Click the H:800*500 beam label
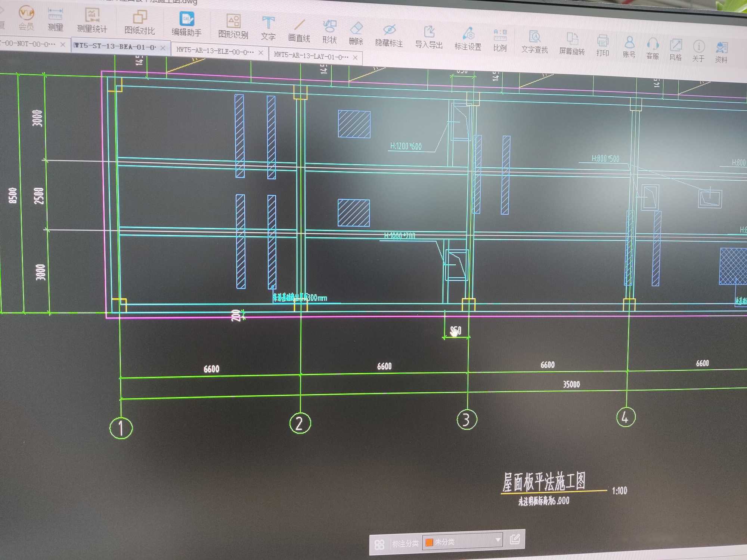The height and width of the screenshot is (560, 747). 605,158
